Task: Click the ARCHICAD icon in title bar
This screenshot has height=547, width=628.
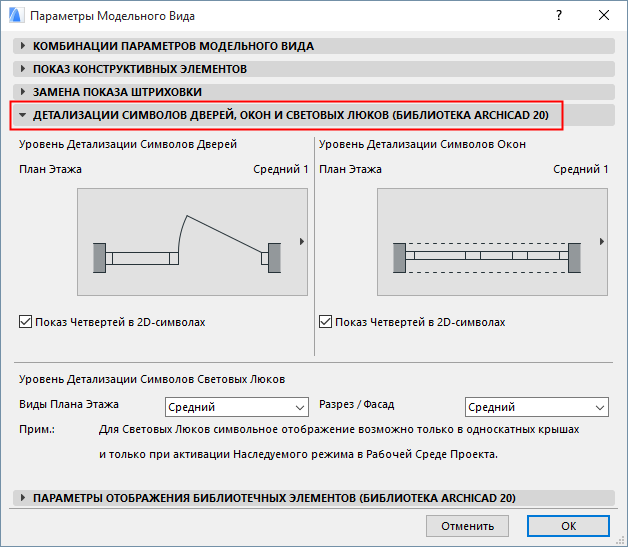Action: click(x=16, y=16)
